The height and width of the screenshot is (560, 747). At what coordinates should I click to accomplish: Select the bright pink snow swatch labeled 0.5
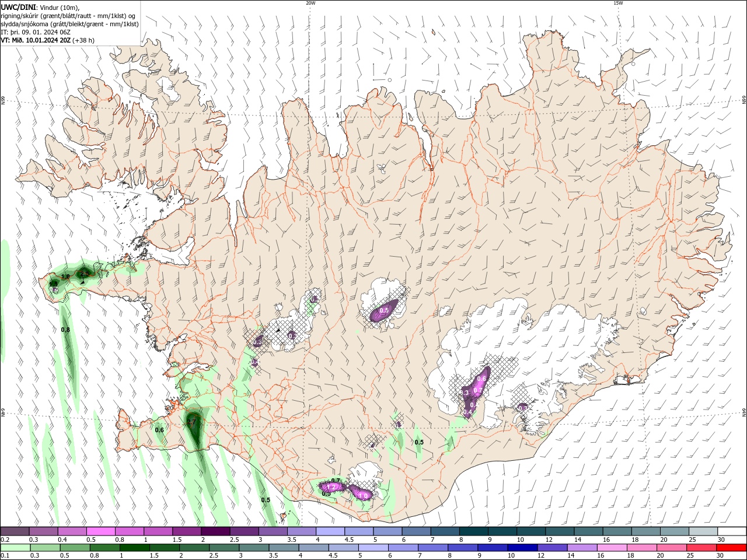101,531
